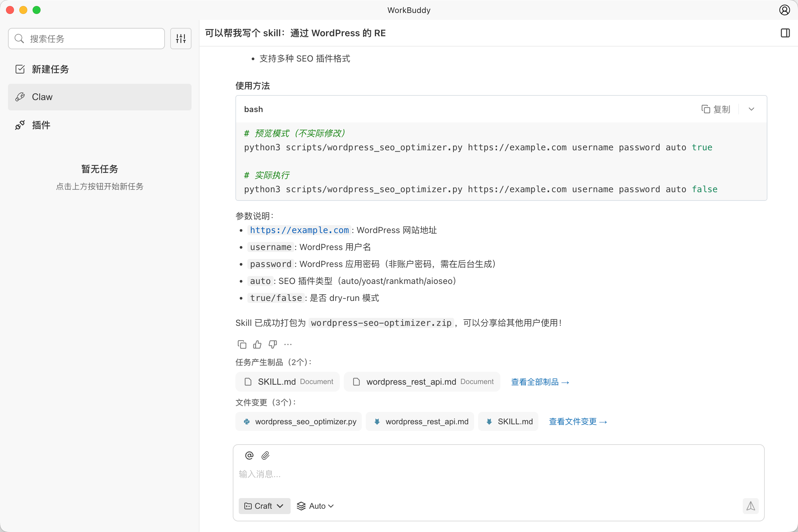Viewport: 798px width, 532px height.
Task: Click the username parameter code
Action: coord(271,247)
